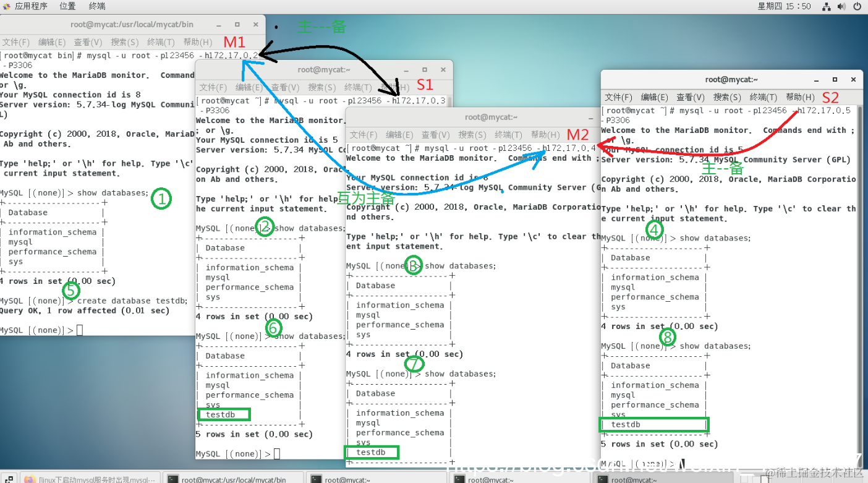The image size is (868, 483).
Task: Switch to the Firefox linux下启动mysql taskbar entry
Action: (91, 479)
